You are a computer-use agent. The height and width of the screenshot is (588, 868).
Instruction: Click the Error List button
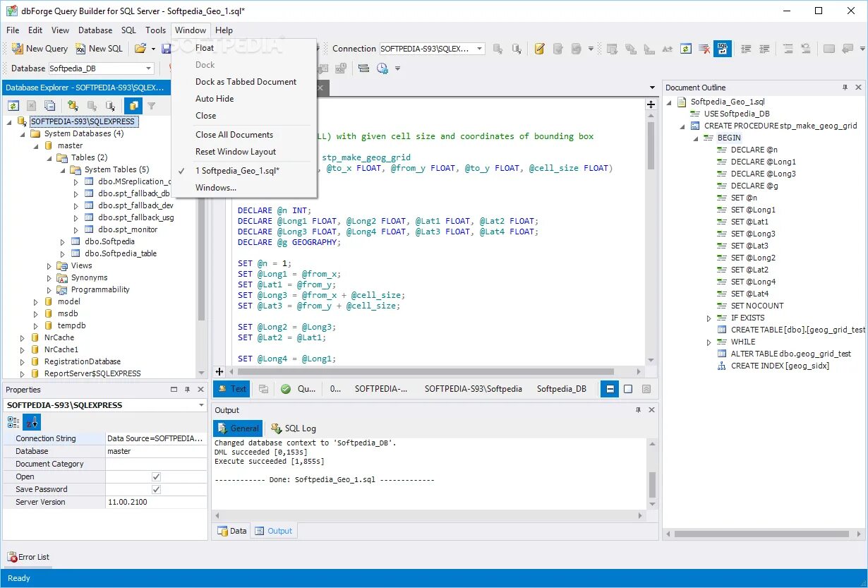28,557
